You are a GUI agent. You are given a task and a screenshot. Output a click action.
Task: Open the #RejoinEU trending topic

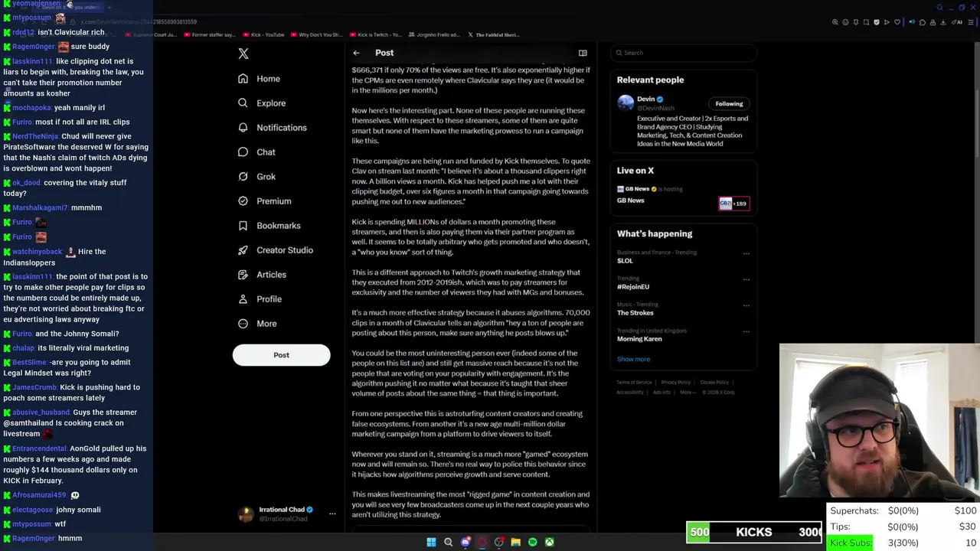pyautogui.click(x=633, y=287)
